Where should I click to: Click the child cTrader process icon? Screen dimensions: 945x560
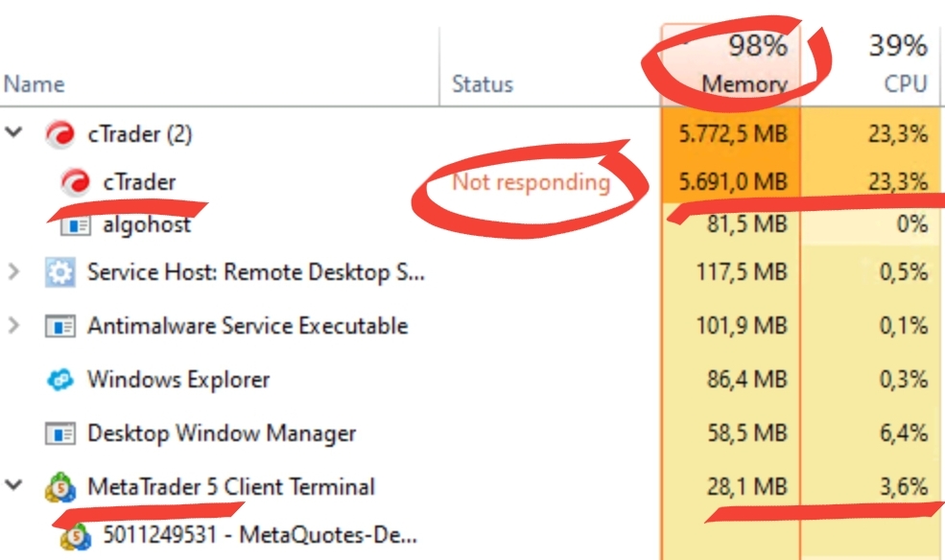[75, 181]
